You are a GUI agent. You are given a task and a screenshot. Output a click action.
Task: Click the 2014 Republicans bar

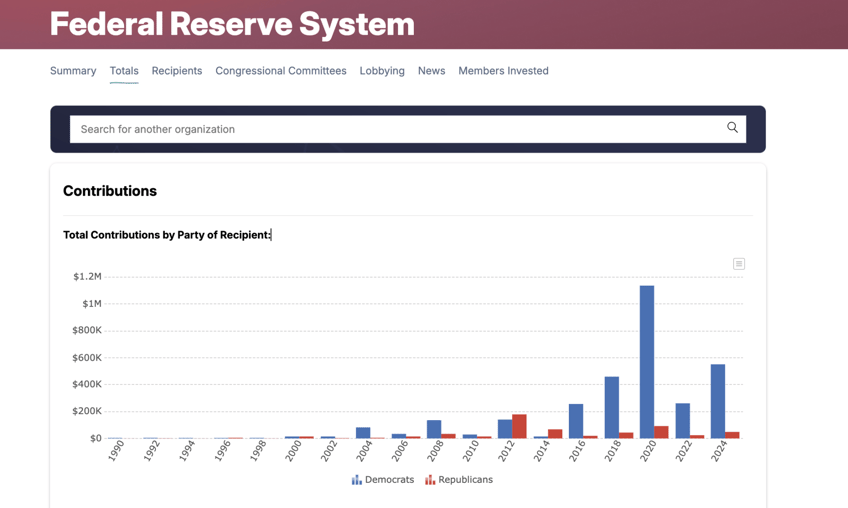(x=555, y=434)
